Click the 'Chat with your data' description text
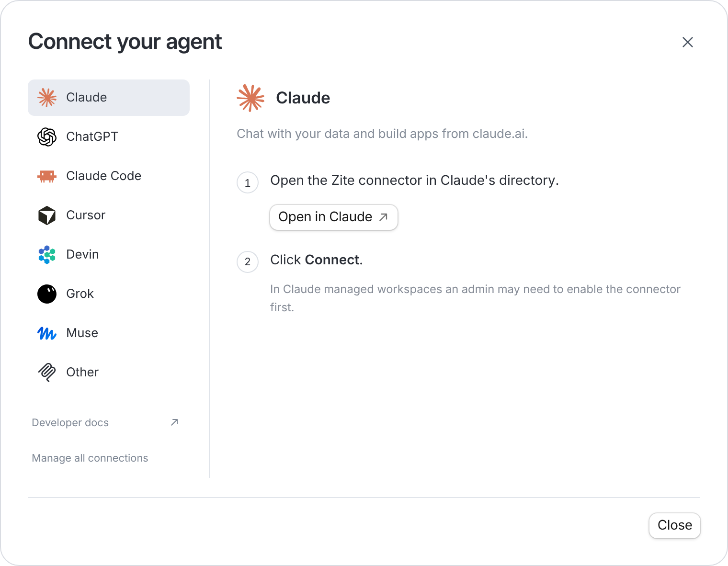Viewport: 728px width, 566px height. (382, 134)
